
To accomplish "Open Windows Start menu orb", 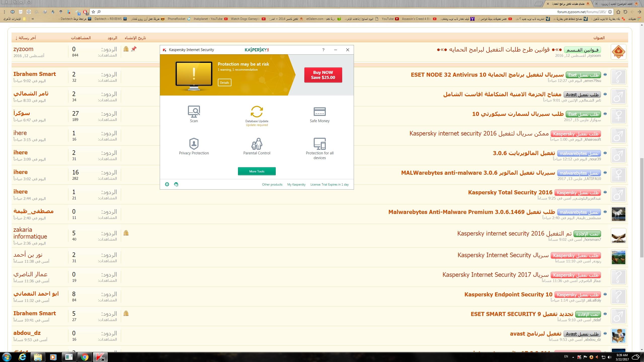I will click(x=7, y=357).
